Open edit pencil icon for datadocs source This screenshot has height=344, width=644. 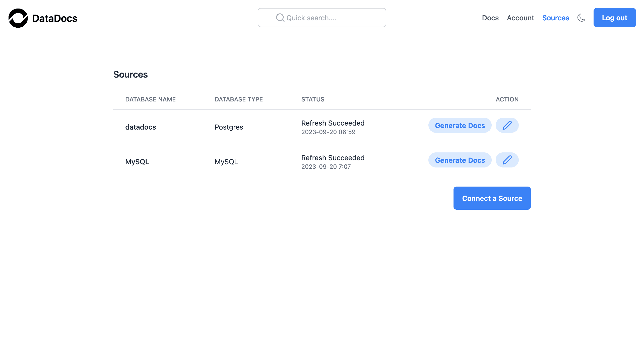click(507, 125)
